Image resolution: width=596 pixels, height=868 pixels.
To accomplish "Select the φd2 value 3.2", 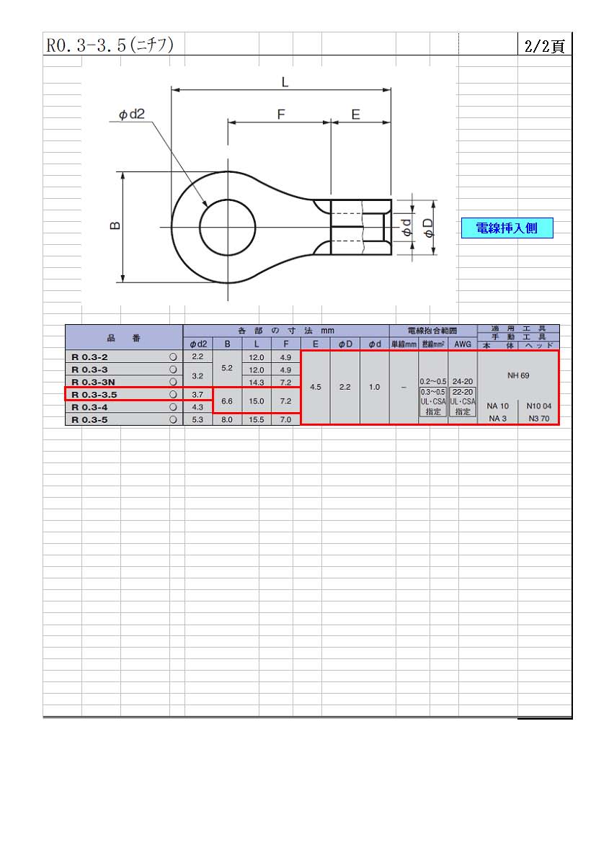I will [x=197, y=375].
